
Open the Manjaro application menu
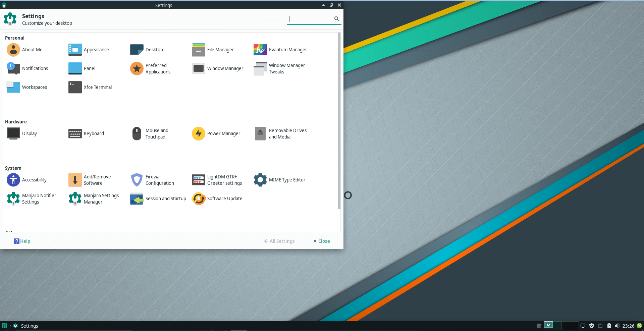pos(4,326)
